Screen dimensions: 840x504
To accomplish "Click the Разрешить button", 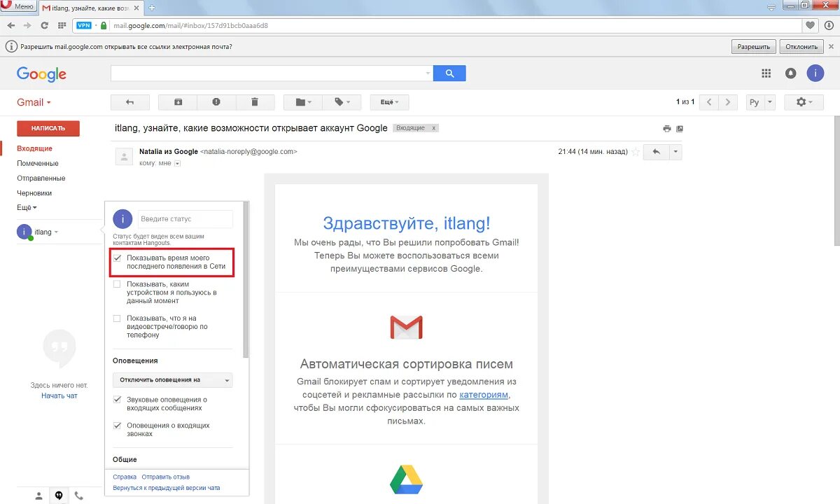I will (754, 47).
